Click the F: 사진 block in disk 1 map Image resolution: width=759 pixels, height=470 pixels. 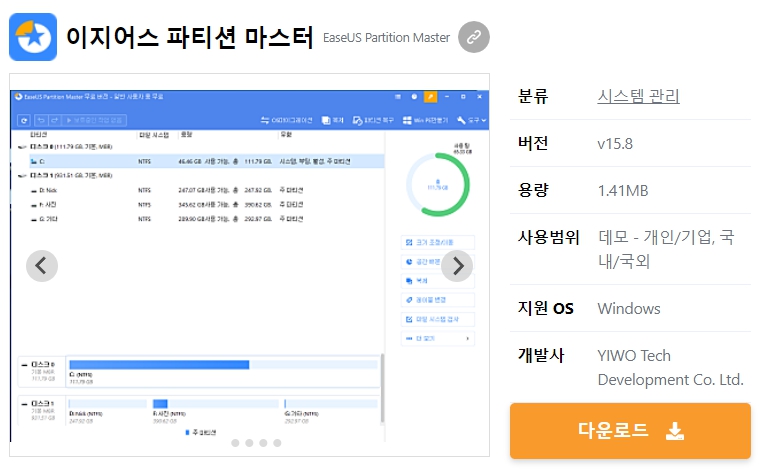pos(215,410)
